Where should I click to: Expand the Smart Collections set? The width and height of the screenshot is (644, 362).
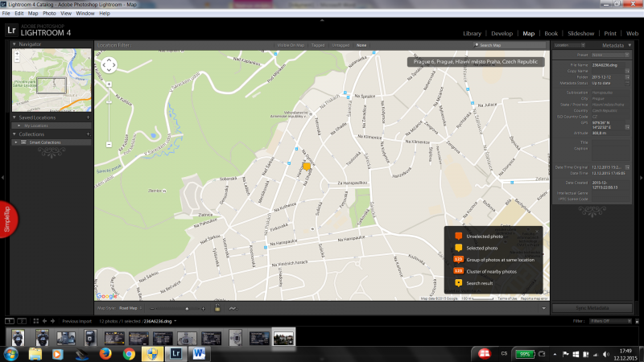click(16, 142)
